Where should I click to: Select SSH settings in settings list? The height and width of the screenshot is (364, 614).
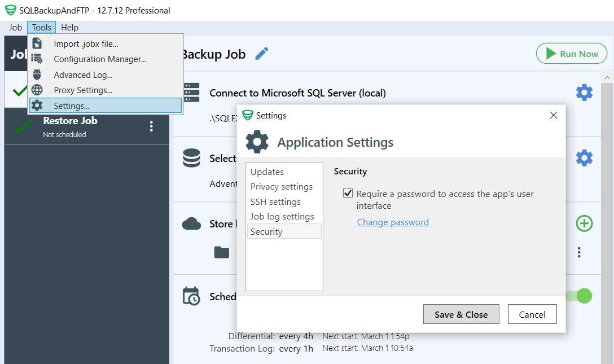tap(284, 201)
